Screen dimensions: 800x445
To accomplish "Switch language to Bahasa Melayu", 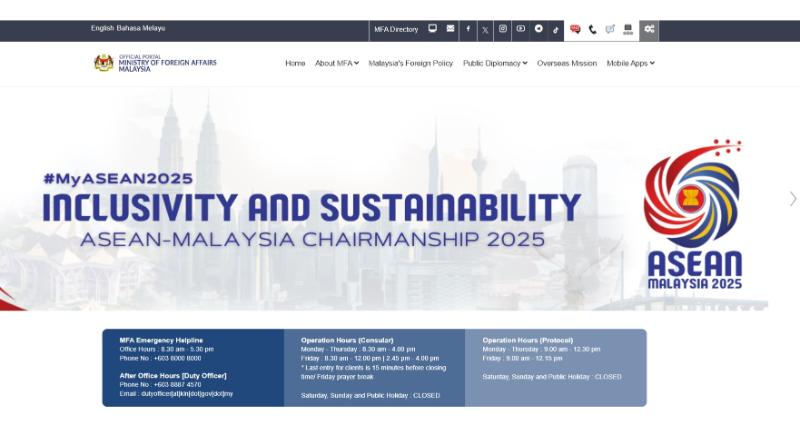I will pos(141,28).
